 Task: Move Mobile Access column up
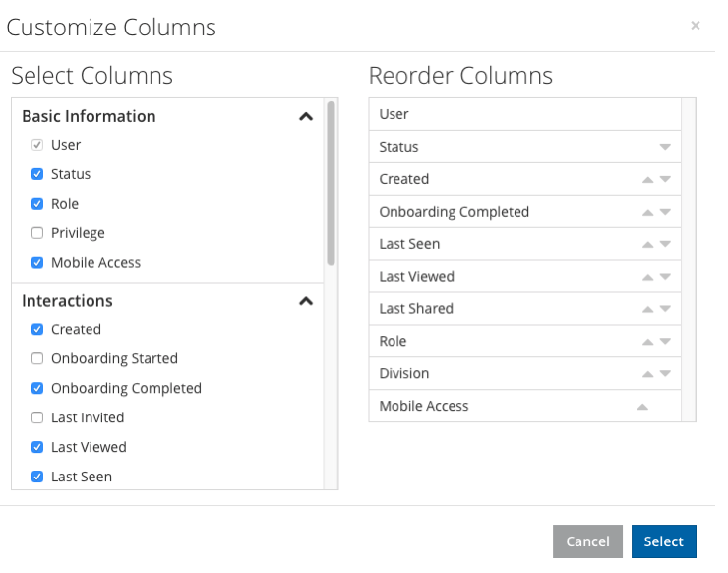[x=642, y=407]
